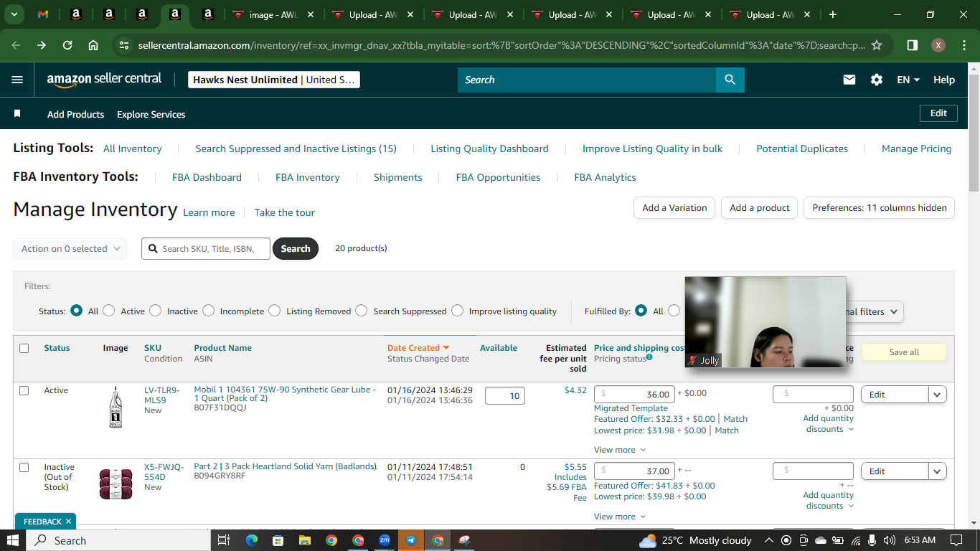The width and height of the screenshot is (980, 551).
Task: Open the FBA Inventory tool link
Action: (308, 177)
